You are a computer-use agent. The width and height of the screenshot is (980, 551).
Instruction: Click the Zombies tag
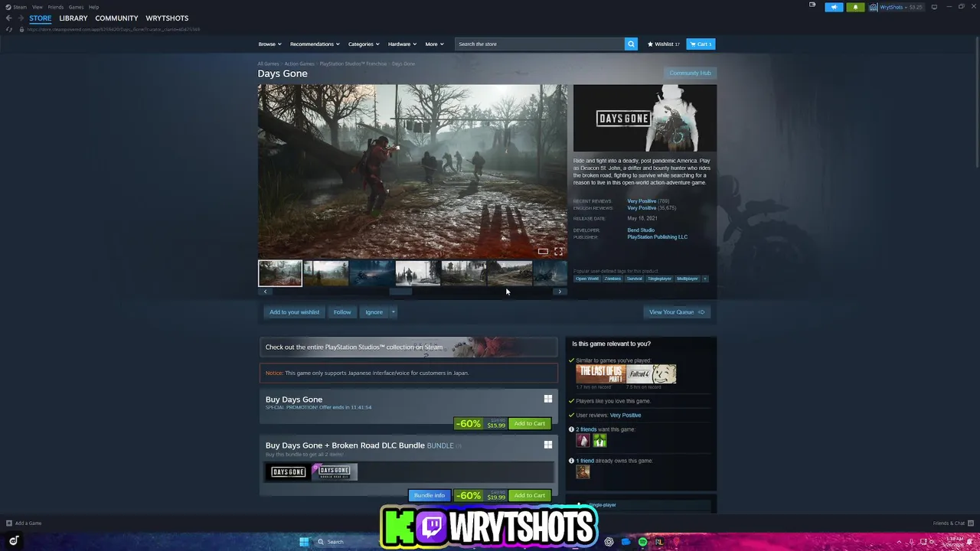[612, 279]
